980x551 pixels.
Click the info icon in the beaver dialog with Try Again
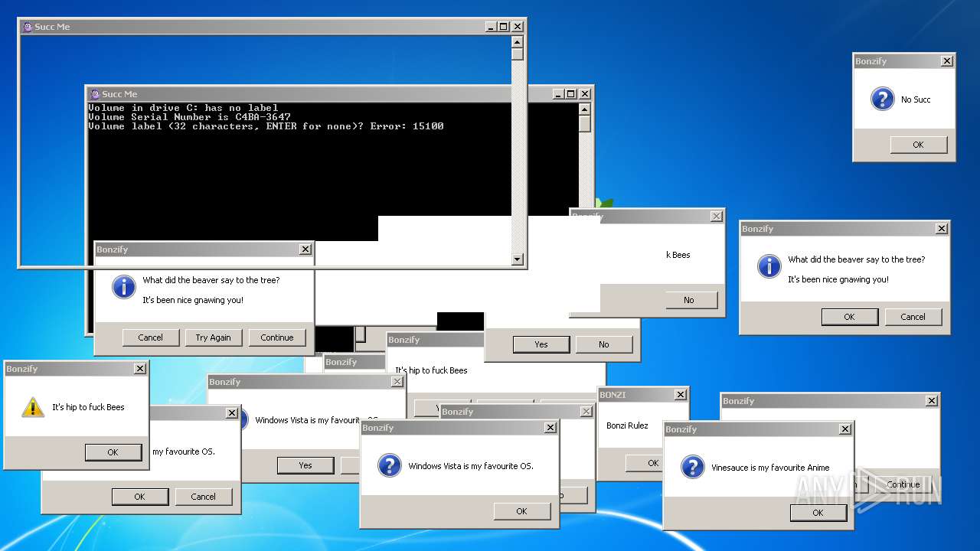[x=123, y=287]
